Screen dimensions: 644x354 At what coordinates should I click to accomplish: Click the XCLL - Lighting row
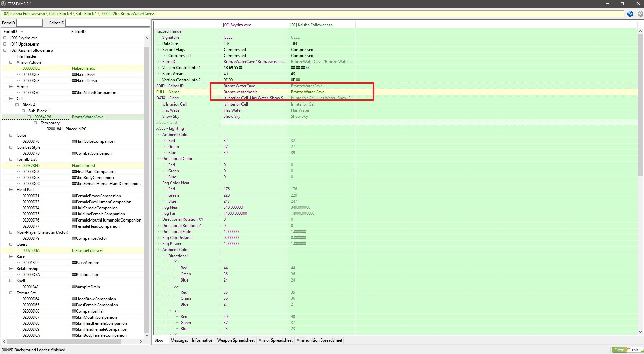(x=396, y=128)
